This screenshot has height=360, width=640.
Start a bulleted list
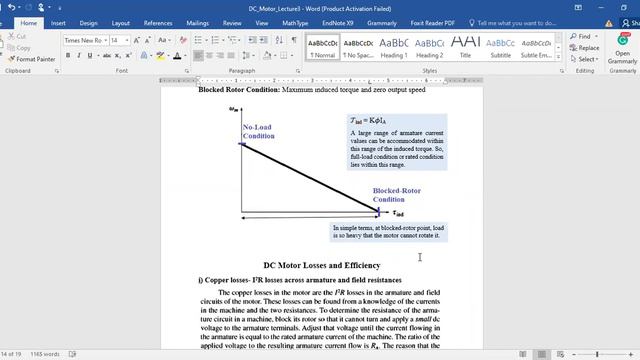click(198, 40)
